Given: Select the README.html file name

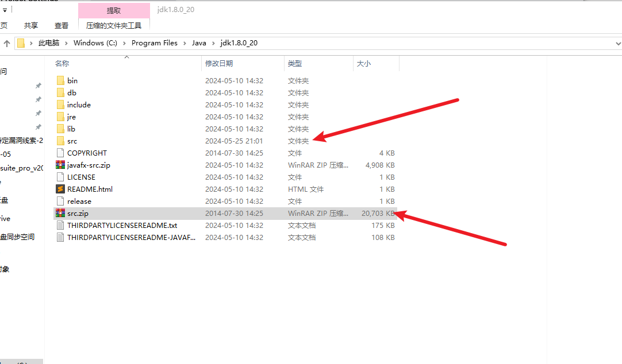Looking at the screenshot, I should 90,189.
